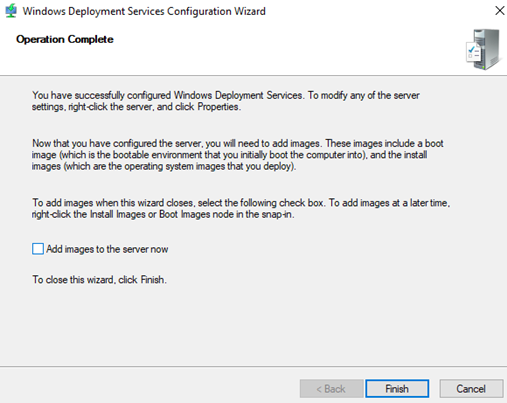Click the 'To close this wizard, click Finish' text
Image resolution: width=507 pixels, height=403 pixels.
pos(99,279)
